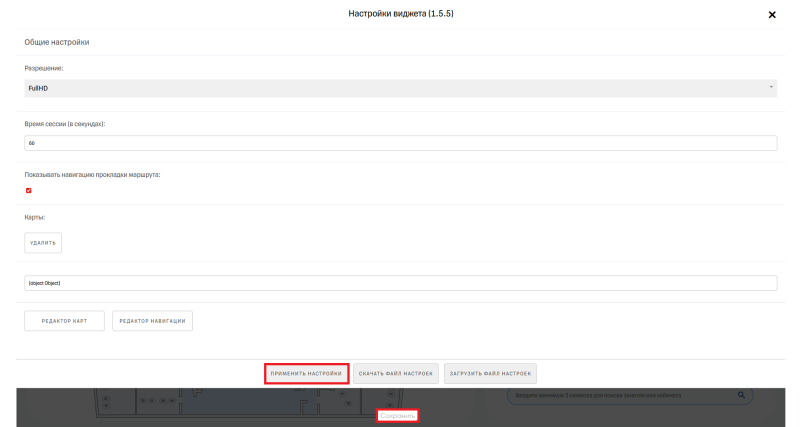Click Скачать файл настроек button
800x427 pixels.
396,373
